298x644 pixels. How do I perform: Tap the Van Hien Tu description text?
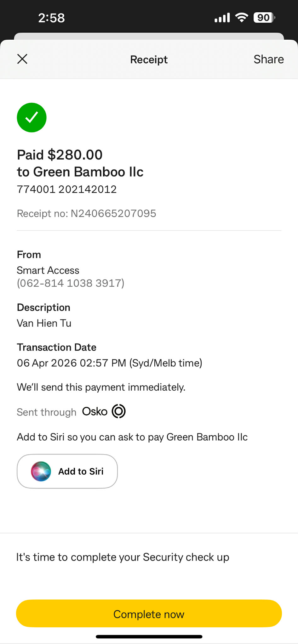pos(44,323)
